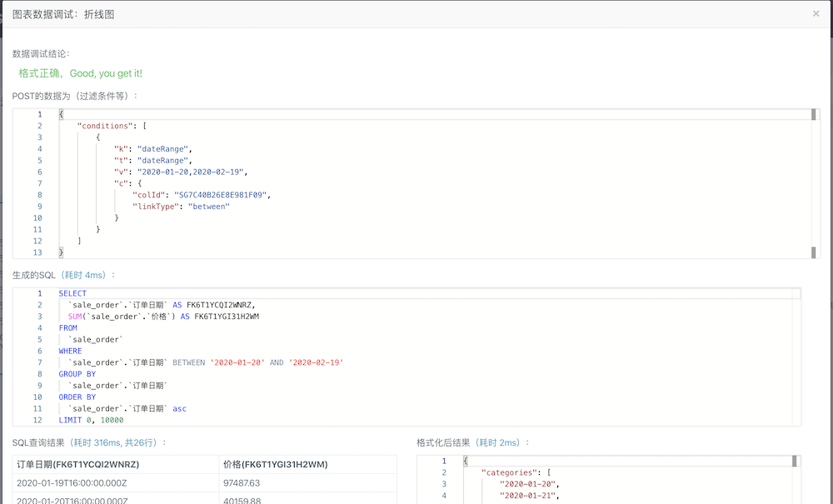Viewport: 833px width, 504px height.
Task: Click the "2020-01-21" entry in formatted result
Action: [530, 496]
